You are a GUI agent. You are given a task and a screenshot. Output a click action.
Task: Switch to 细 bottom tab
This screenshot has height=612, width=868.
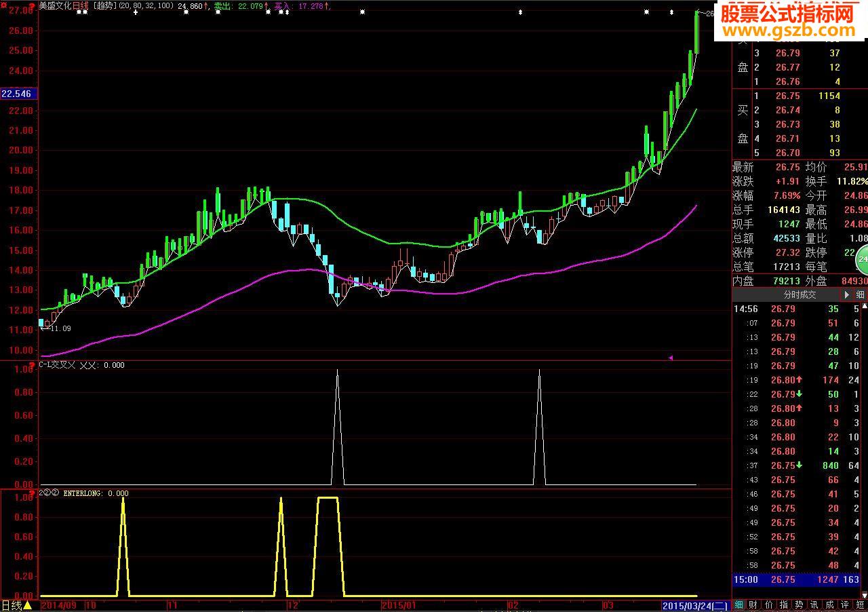[x=738, y=605]
